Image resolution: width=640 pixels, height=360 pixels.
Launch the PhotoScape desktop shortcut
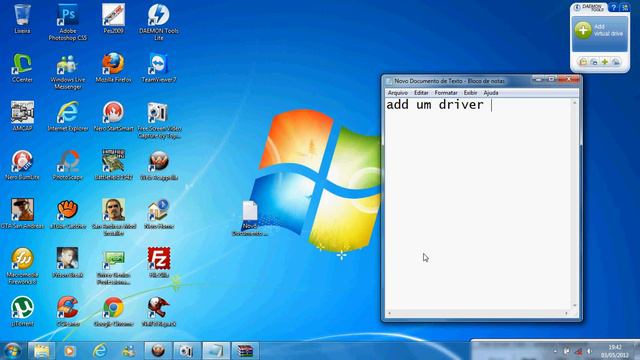68,165
